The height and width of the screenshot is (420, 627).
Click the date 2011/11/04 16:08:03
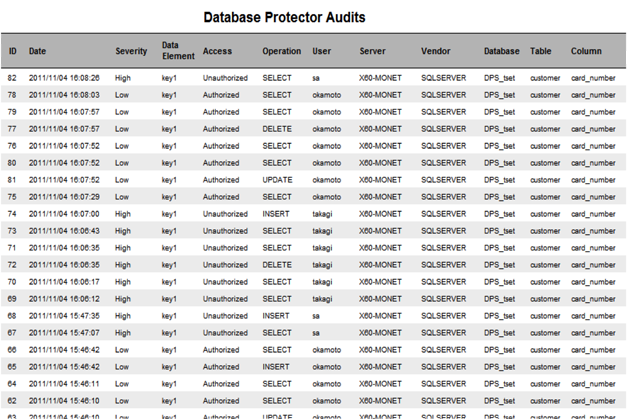(63, 95)
